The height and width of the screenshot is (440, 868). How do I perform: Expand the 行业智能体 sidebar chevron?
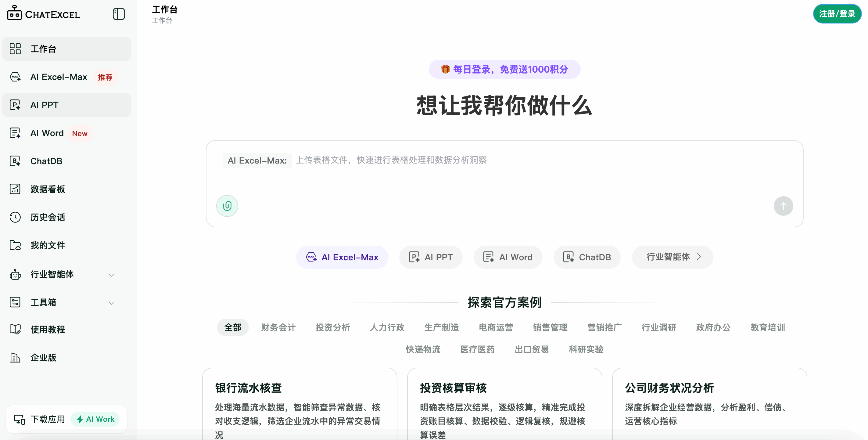point(112,275)
